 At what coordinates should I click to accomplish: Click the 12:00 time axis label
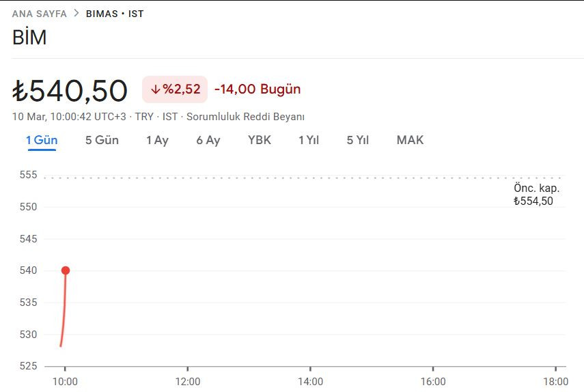tap(188, 382)
